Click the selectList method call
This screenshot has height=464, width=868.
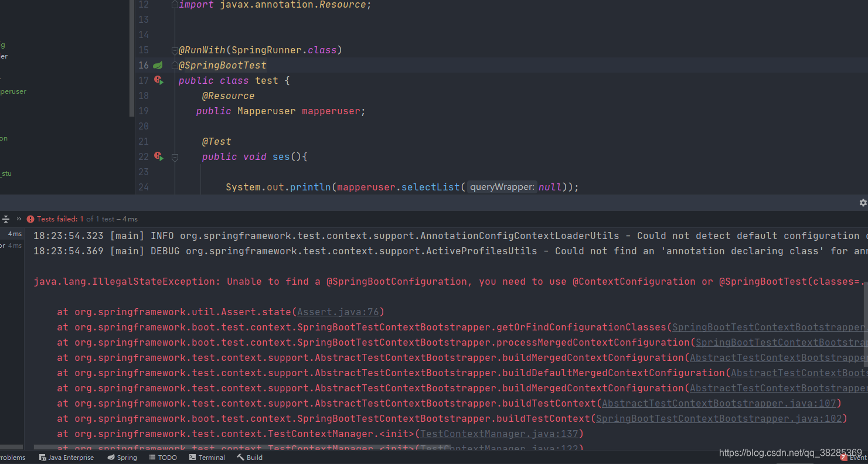click(431, 187)
